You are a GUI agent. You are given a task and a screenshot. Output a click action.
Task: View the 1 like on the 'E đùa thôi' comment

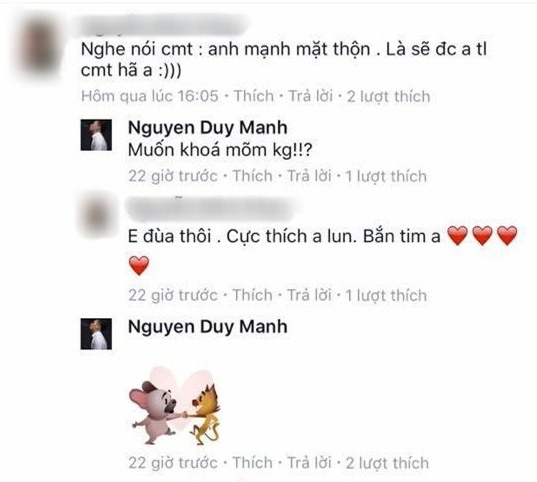386,295
